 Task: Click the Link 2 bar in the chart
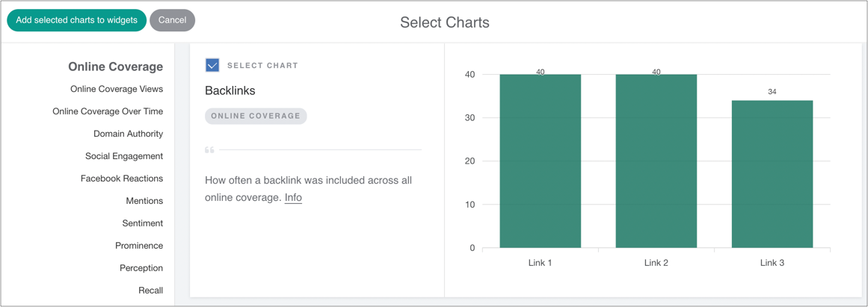(656, 161)
